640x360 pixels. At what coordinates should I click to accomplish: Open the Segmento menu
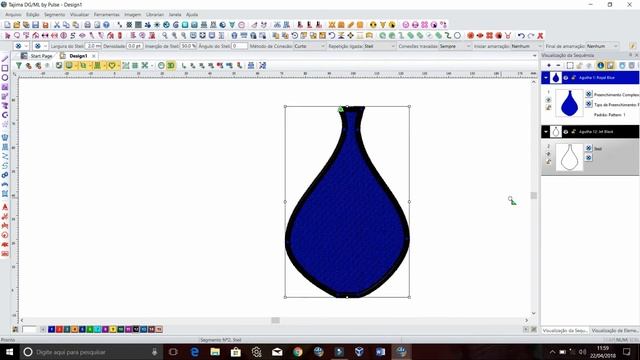pos(55,14)
